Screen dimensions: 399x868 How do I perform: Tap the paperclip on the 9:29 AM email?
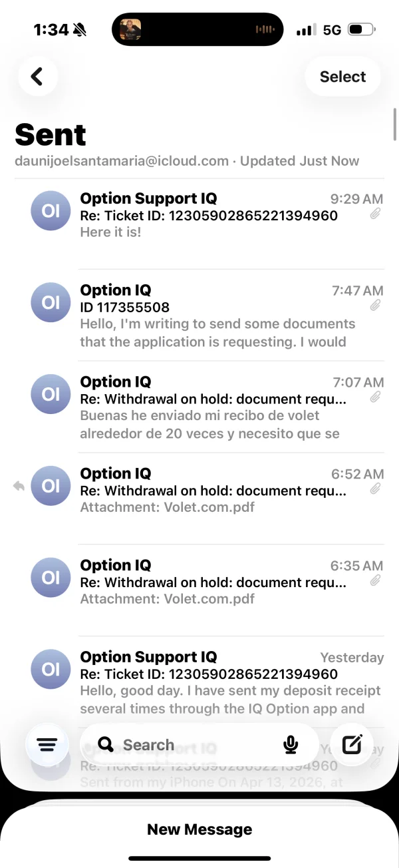click(x=376, y=214)
